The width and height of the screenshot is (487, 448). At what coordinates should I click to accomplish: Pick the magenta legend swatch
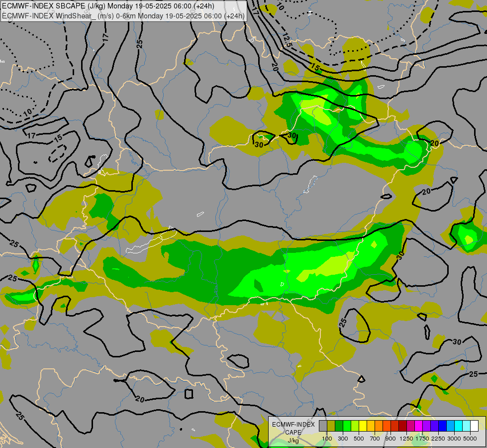418,426
